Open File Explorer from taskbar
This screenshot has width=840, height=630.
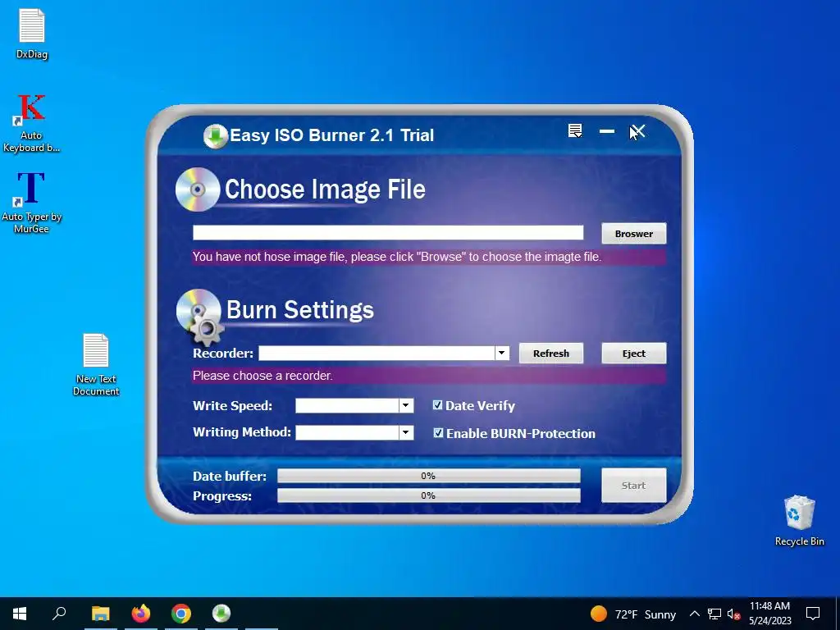click(100, 614)
